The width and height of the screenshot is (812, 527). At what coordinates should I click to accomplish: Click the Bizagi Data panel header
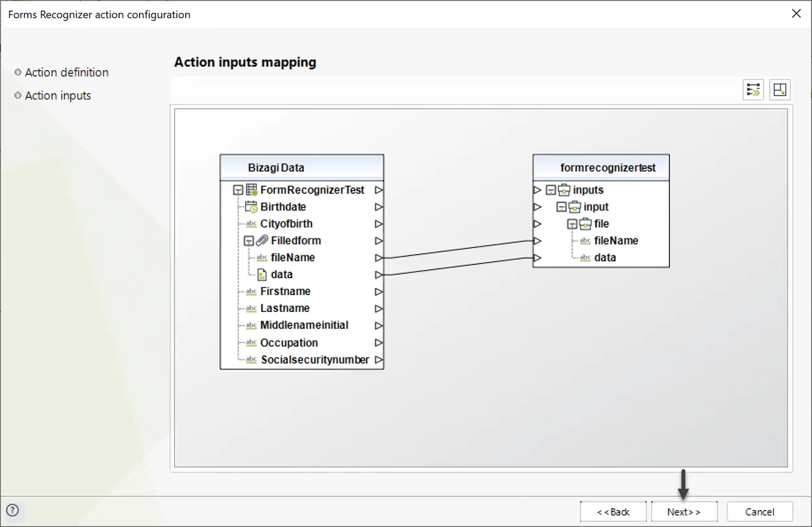click(302, 168)
